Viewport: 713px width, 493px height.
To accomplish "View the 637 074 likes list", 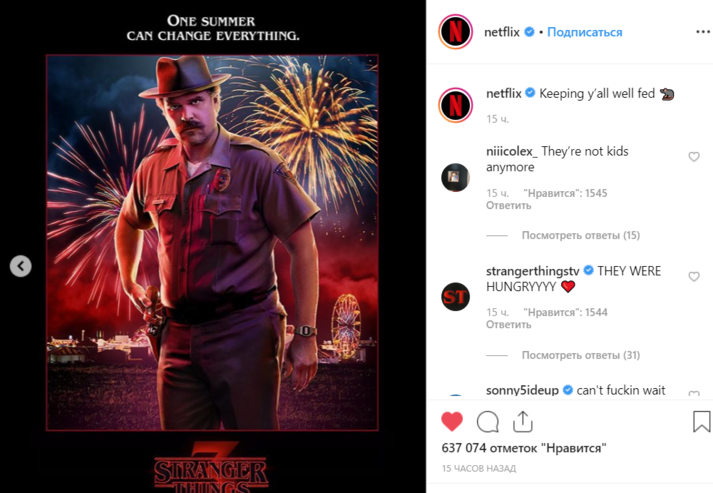I will coord(524,448).
